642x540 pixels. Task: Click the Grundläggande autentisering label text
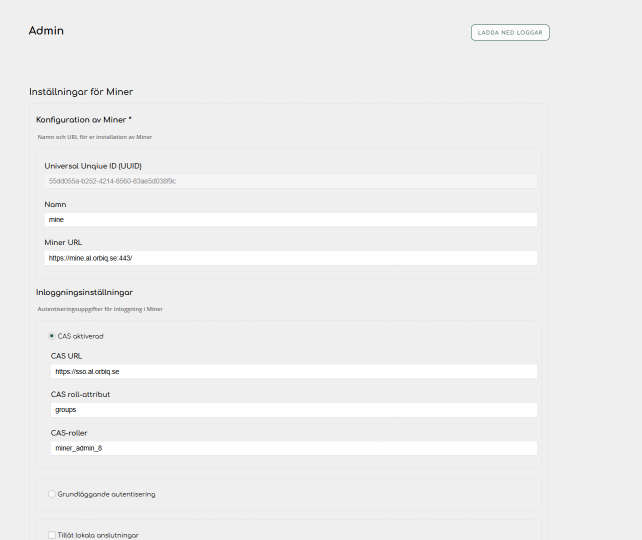coord(106,494)
